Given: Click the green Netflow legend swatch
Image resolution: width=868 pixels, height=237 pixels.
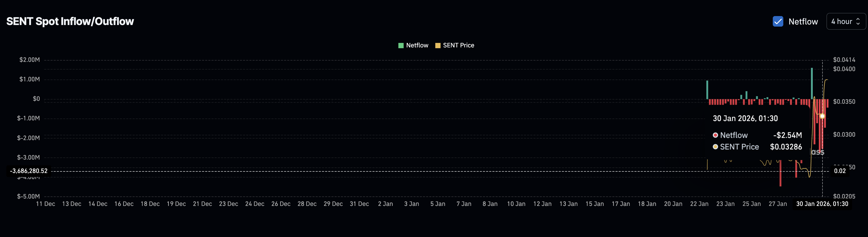Looking at the screenshot, I should click(x=401, y=45).
